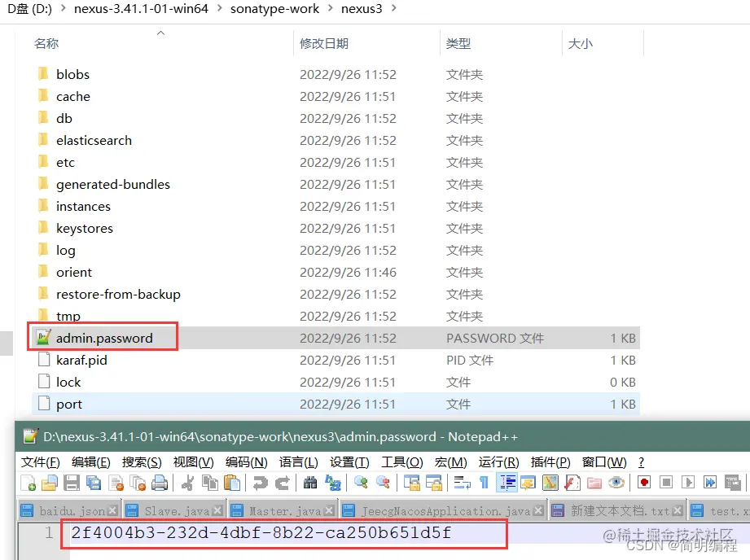Open the 窗口(W) menu

pos(604,462)
